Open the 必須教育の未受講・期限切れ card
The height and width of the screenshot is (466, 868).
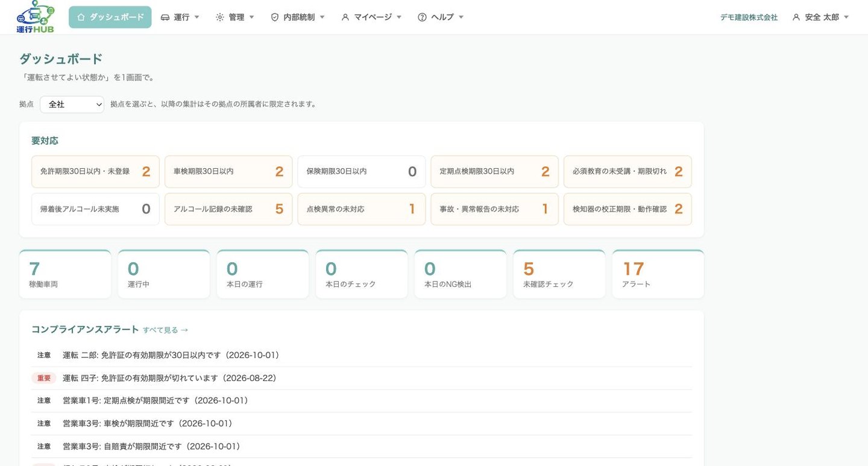[x=627, y=172]
